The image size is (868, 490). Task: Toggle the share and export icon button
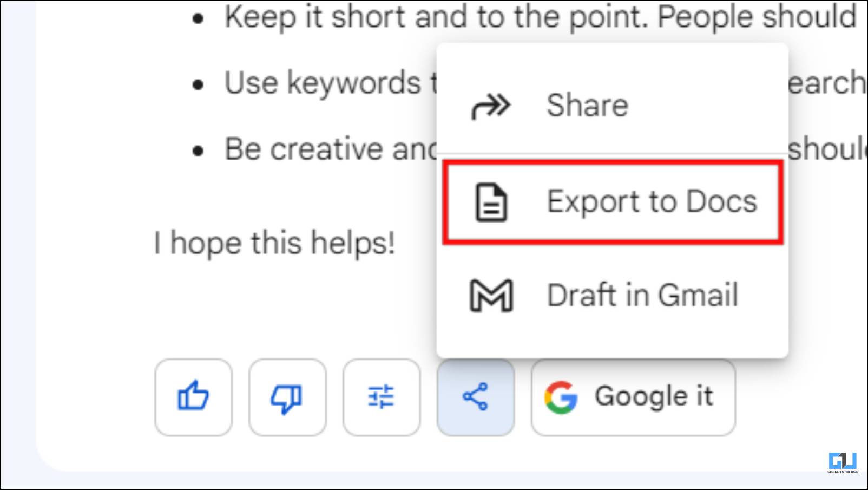point(476,397)
